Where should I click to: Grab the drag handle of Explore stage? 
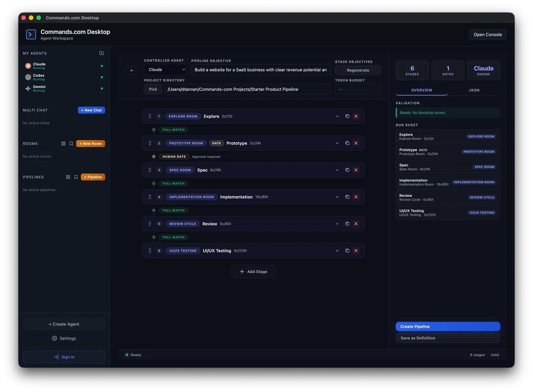(x=150, y=116)
